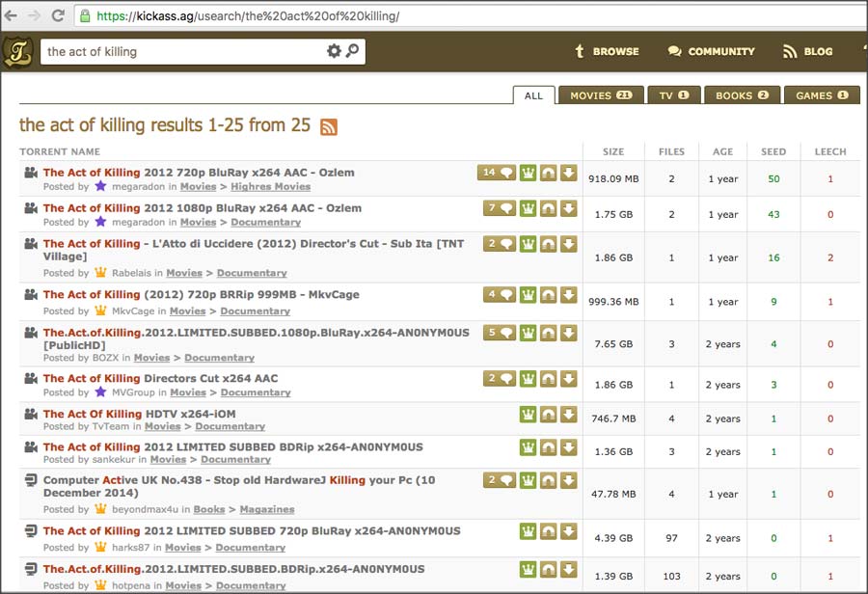Switch to the TV tab
This screenshot has width=868, height=594.
point(674,95)
